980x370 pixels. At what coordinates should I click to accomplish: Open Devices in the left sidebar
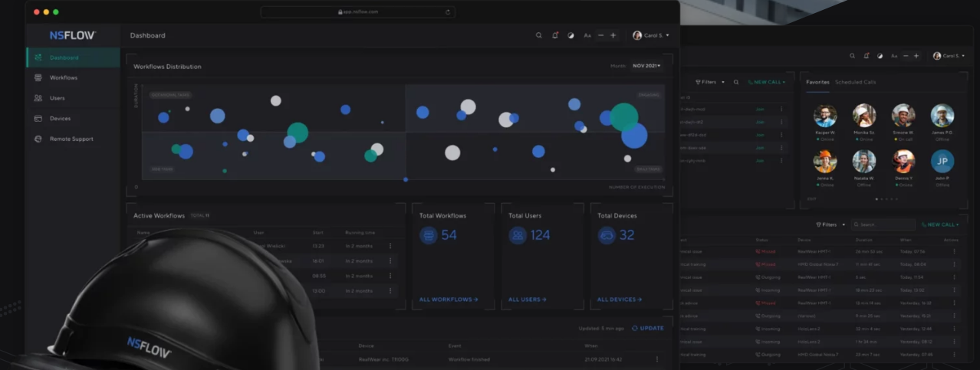click(72, 119)
